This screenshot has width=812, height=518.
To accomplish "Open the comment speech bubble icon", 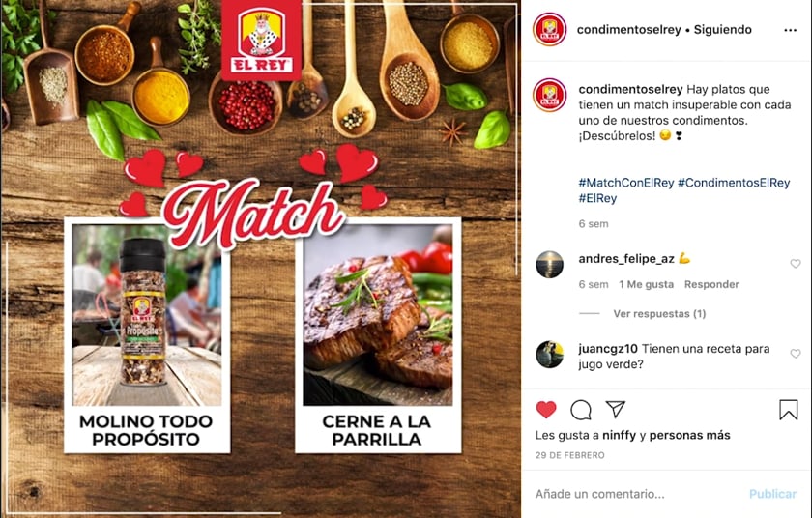I will pyautogui.click(x=581, y=410).
